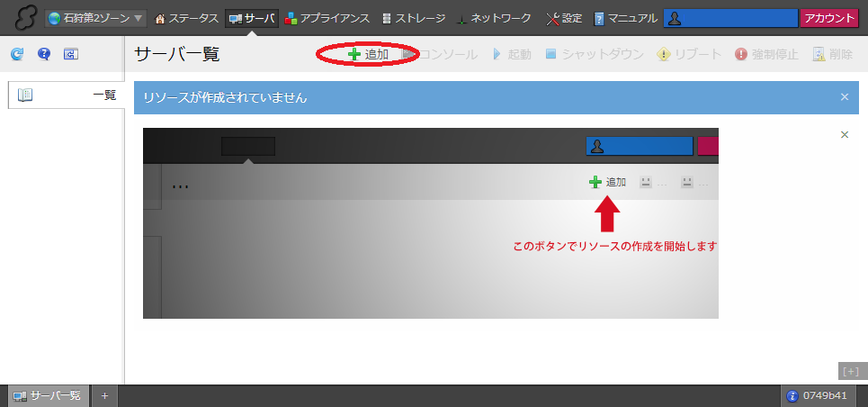Click the green plus 追加 button
The image size is (868, 407).
click(369, 54)
